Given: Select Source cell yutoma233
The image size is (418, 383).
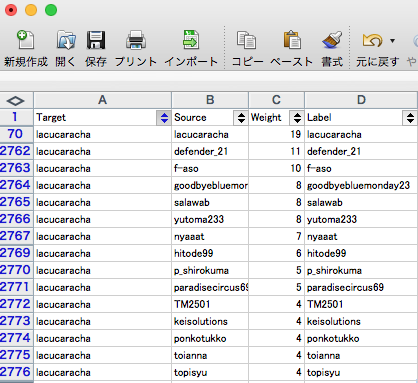Looking at the screenshot, I should (210, 219).
